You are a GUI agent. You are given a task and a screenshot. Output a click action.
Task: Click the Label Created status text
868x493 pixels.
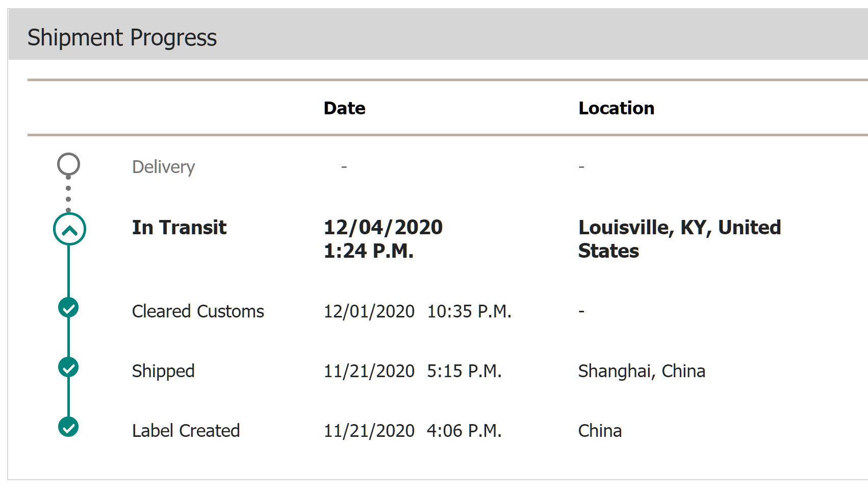coord(186,431)
